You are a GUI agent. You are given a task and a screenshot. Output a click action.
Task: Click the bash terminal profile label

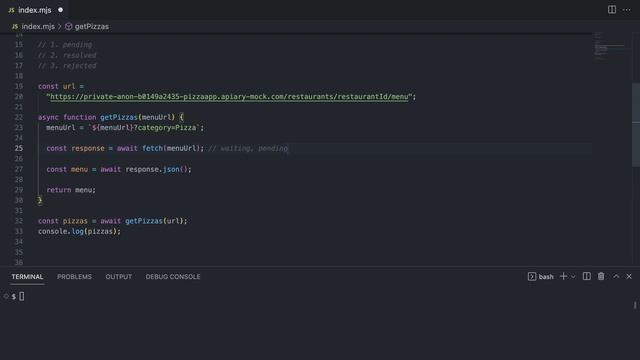pyautogui.click(x=546, y=277)
